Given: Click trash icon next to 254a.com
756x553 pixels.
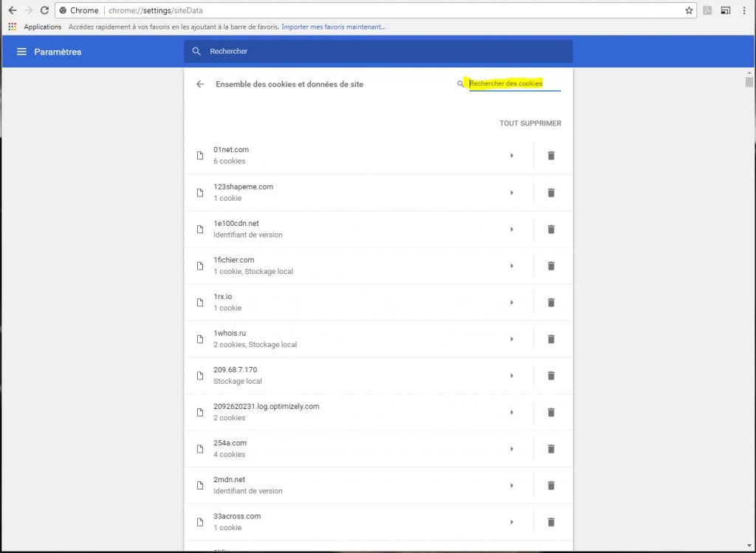Looking at the screenshot, I should (550, 449).
